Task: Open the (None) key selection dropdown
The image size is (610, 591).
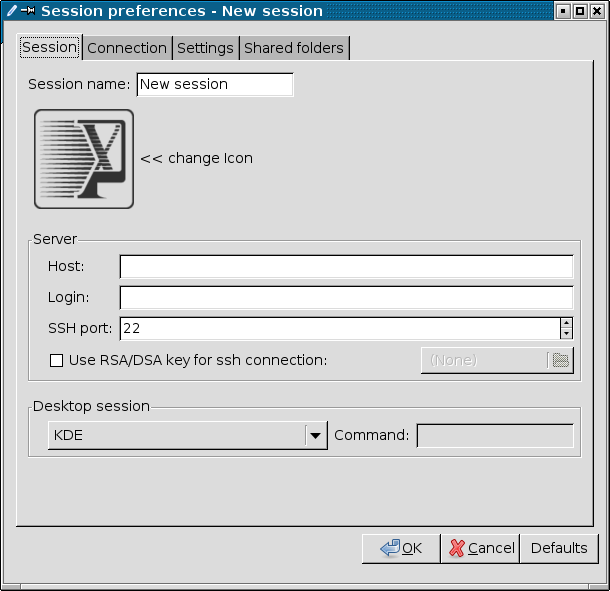Action: (x=484, y=360)
